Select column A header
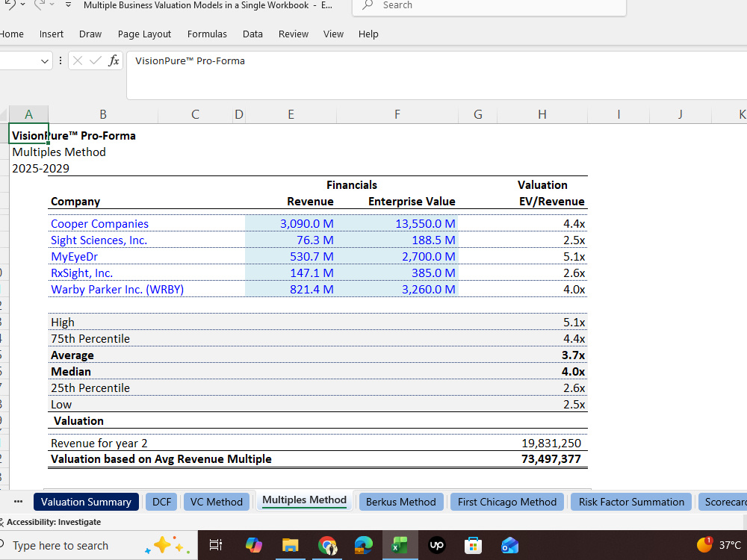747x560 pixels. 28,114
